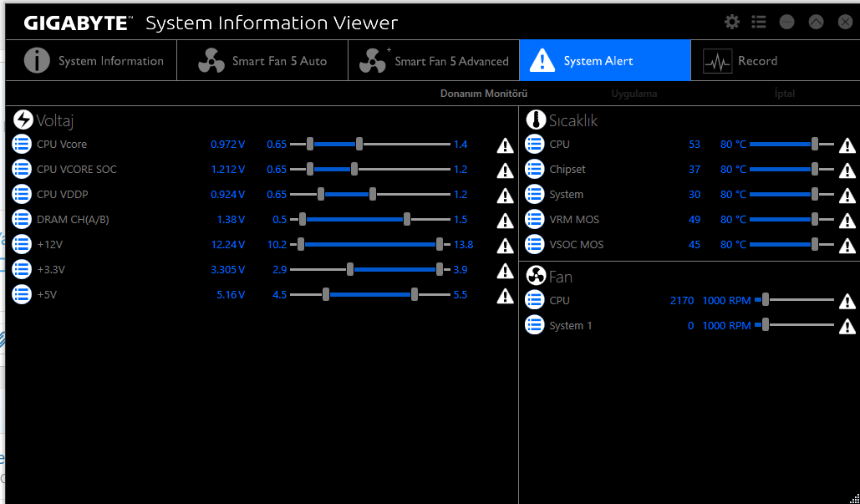Click the +5V lower limit slider handle
Screen dimensions: 860x504
[x=326, y=294]
